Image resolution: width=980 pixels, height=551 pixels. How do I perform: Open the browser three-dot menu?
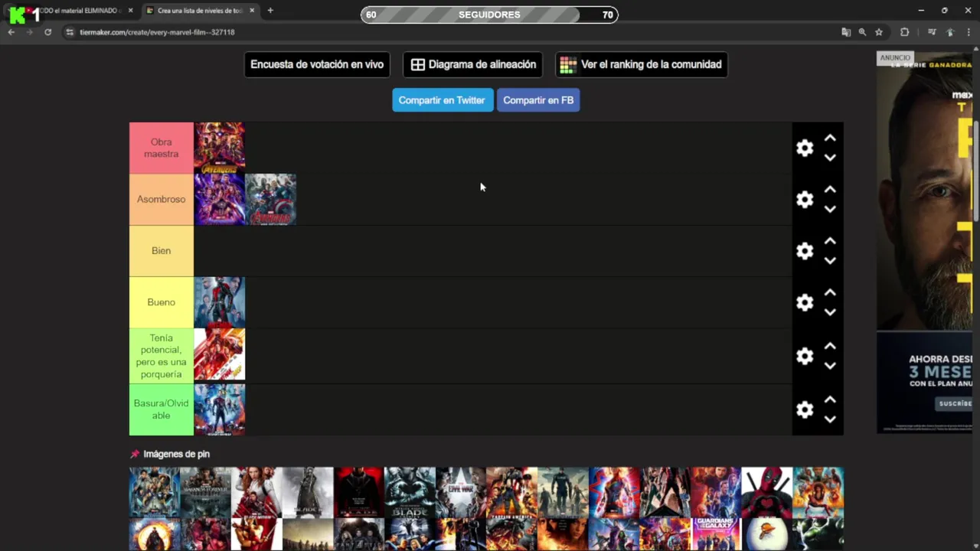(969, 32)
